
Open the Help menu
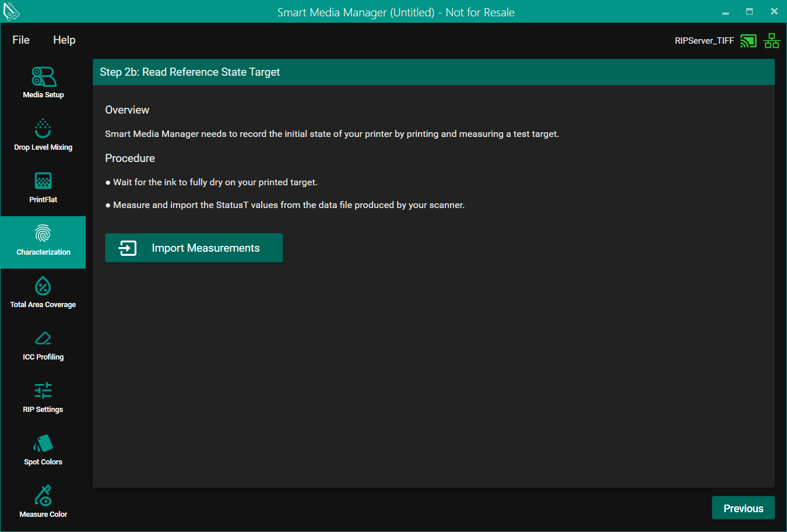click(64, 40)
